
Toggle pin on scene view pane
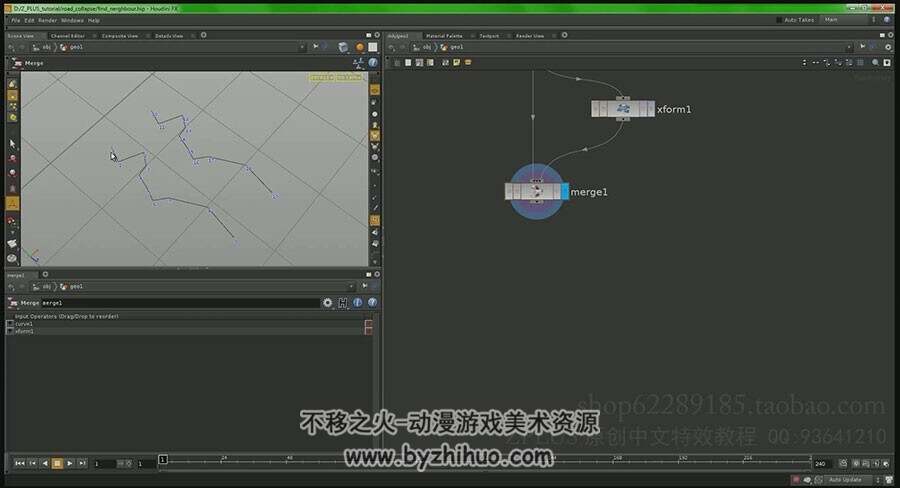[x=315, y=47]
